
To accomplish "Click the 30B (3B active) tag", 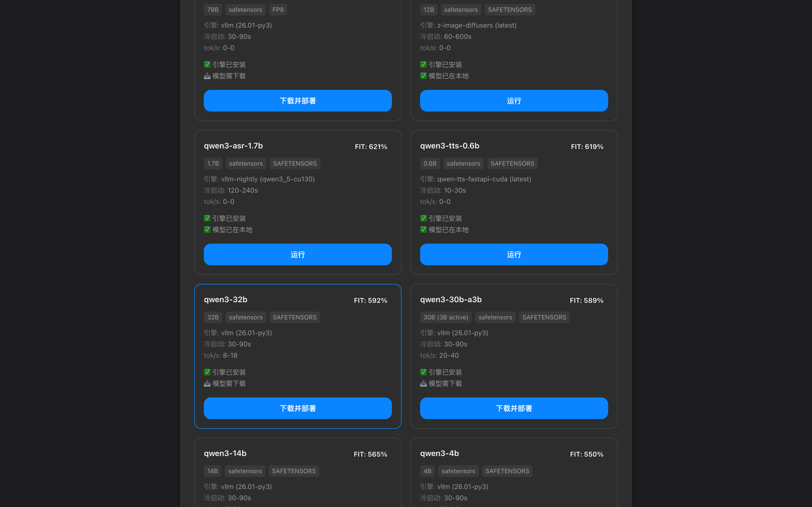I will click(445, 317).
